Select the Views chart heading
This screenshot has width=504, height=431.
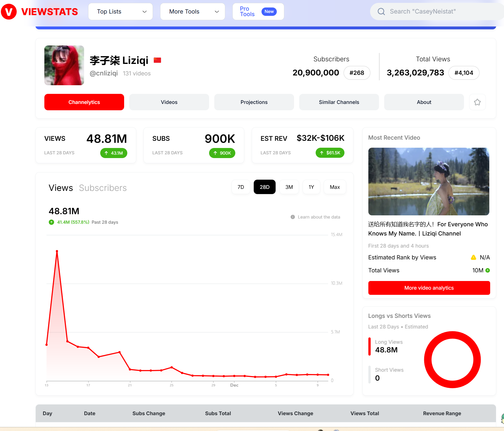61,188
